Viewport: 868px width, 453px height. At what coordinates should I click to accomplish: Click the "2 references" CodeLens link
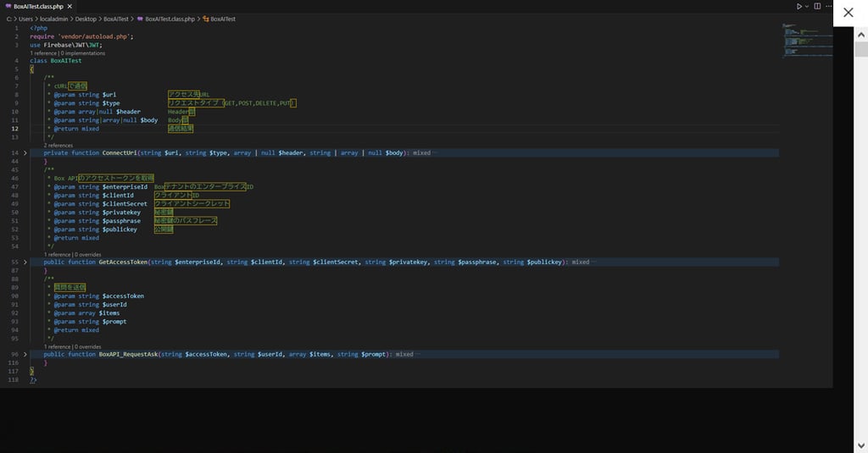point(58,145)
